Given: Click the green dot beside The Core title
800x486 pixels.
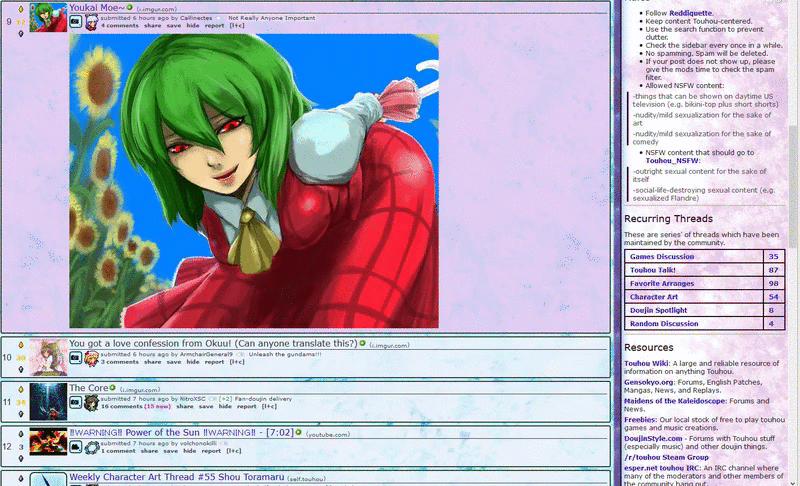Looking at the screenshot, I should coord(113,388).
